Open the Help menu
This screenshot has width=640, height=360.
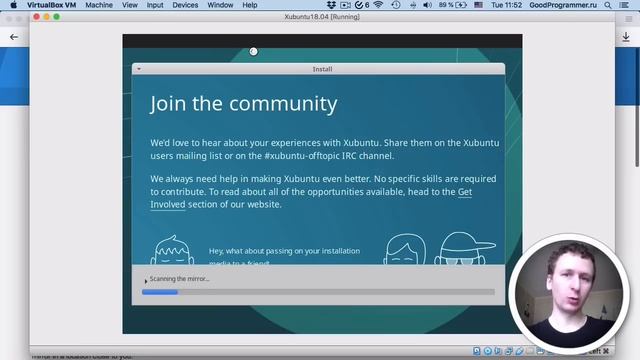pyautogui.click(x=249, y=5)
